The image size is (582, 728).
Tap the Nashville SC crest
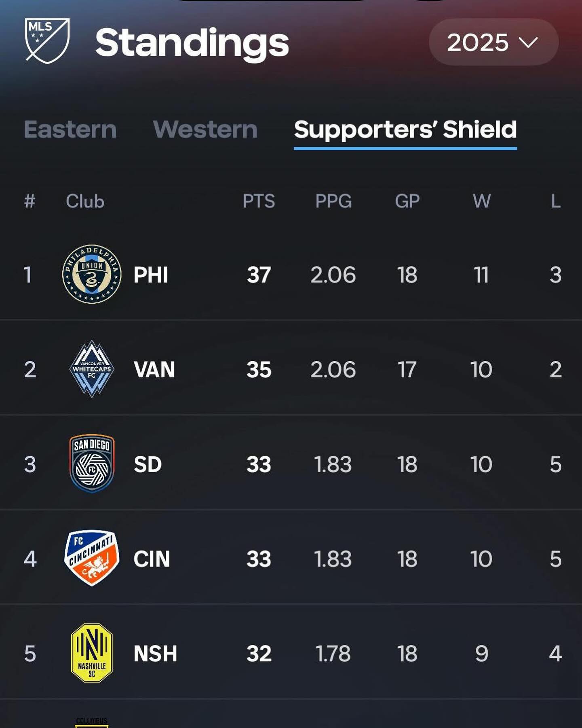[92, 653]
